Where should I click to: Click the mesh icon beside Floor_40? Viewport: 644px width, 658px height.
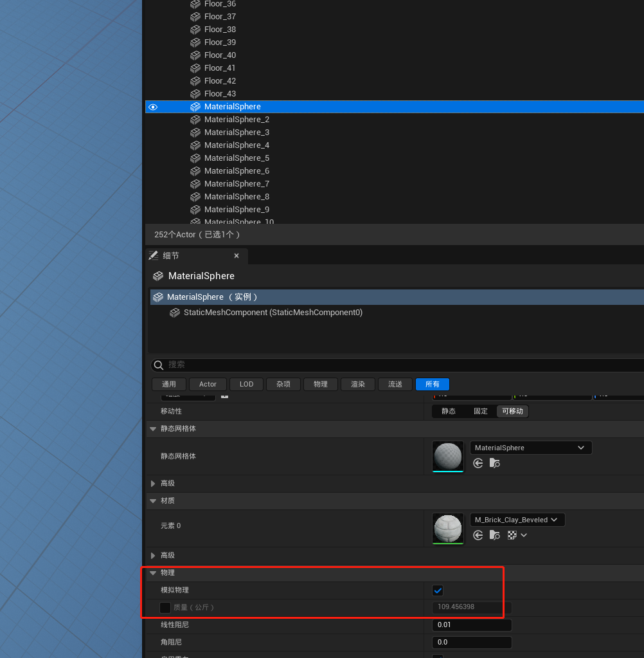pyautogui.click(x=195, y=55)
